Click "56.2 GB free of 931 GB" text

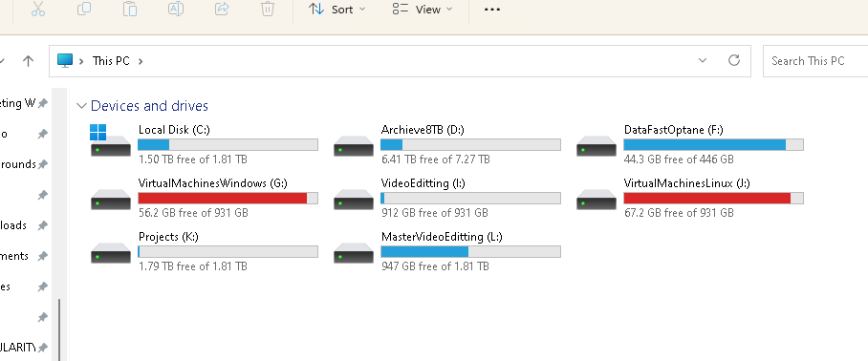click(x=193, y=213)
